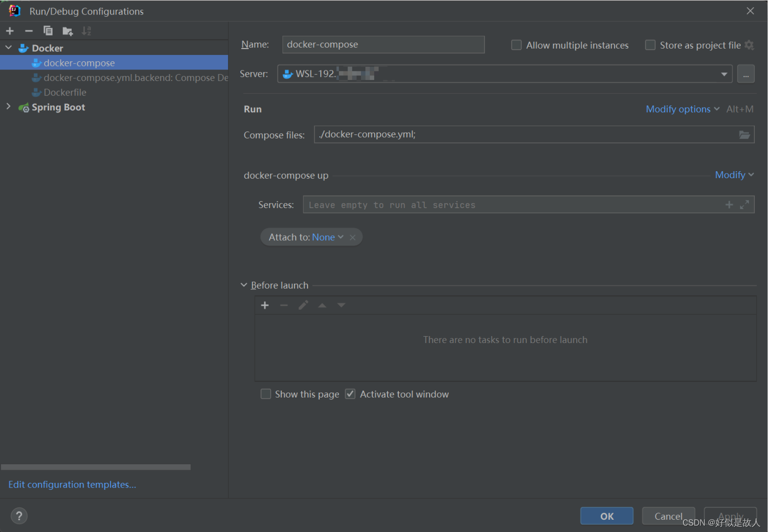Open the Server selection dropdown
Viewport: 768px width, 532px height.
723,74
